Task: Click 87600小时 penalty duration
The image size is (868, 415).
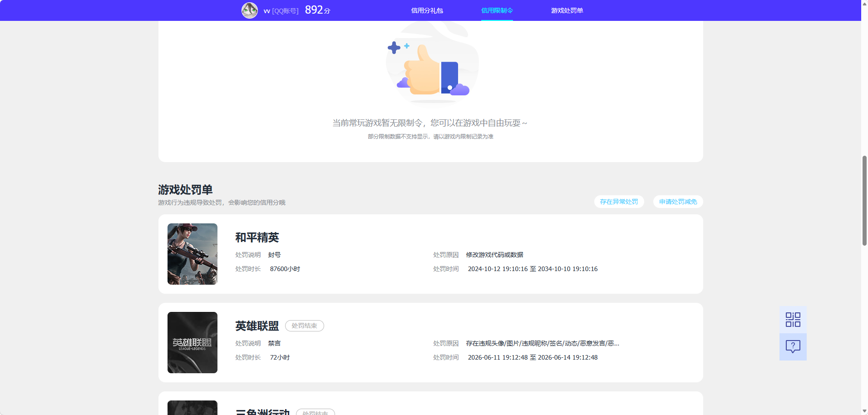Action: click(x=285, y=269)
